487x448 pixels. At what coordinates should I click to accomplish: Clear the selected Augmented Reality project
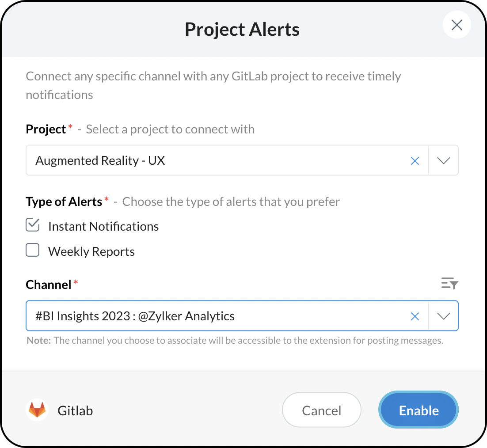point(415,161)
